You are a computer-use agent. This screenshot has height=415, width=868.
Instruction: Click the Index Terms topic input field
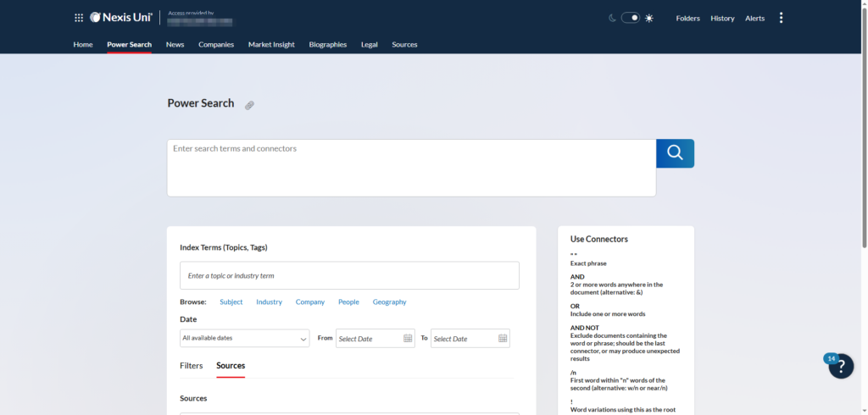[x=349, y=276]
